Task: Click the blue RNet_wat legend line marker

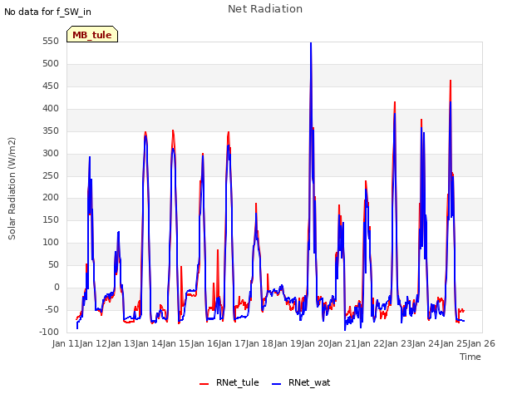Action: (x=276, y=384)
